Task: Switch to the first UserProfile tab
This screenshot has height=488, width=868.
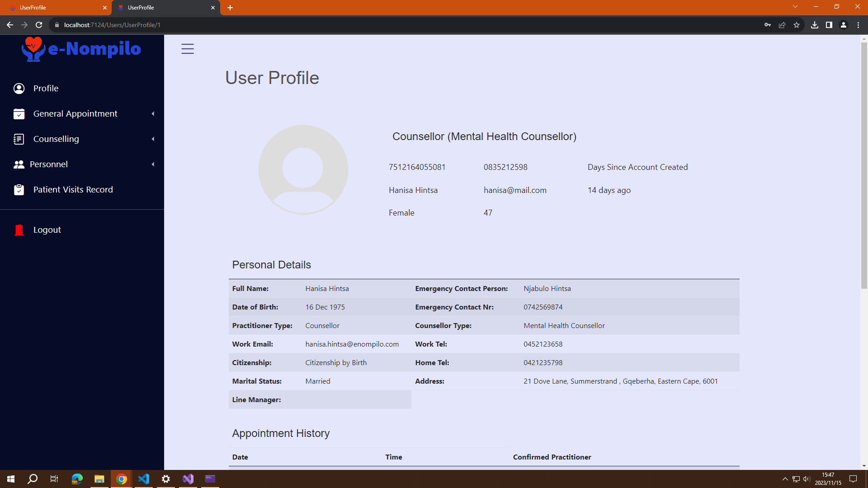Action: coord(55,8)
